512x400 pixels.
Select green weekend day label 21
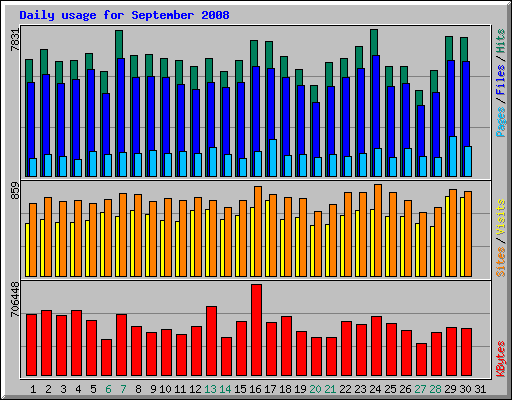pos(330,389)
